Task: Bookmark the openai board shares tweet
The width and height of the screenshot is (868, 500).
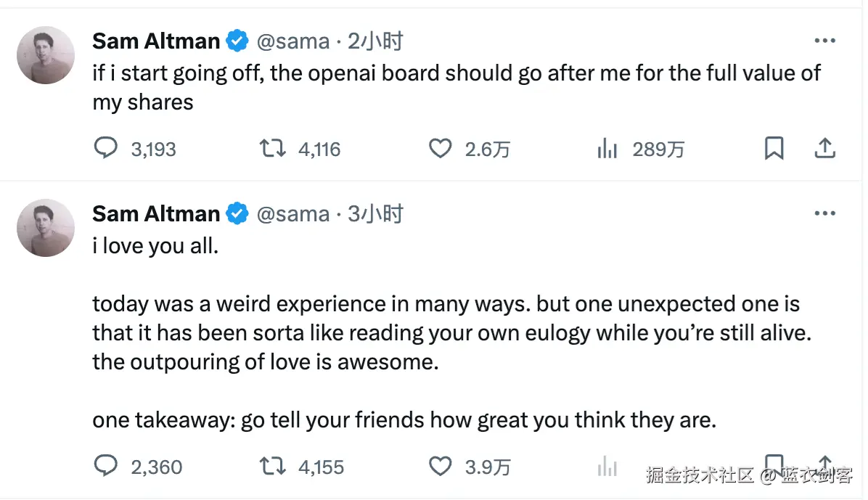Action: 774,149
